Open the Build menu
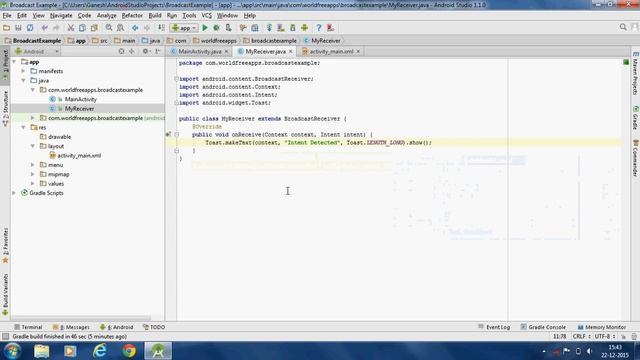 pos(155,16)
